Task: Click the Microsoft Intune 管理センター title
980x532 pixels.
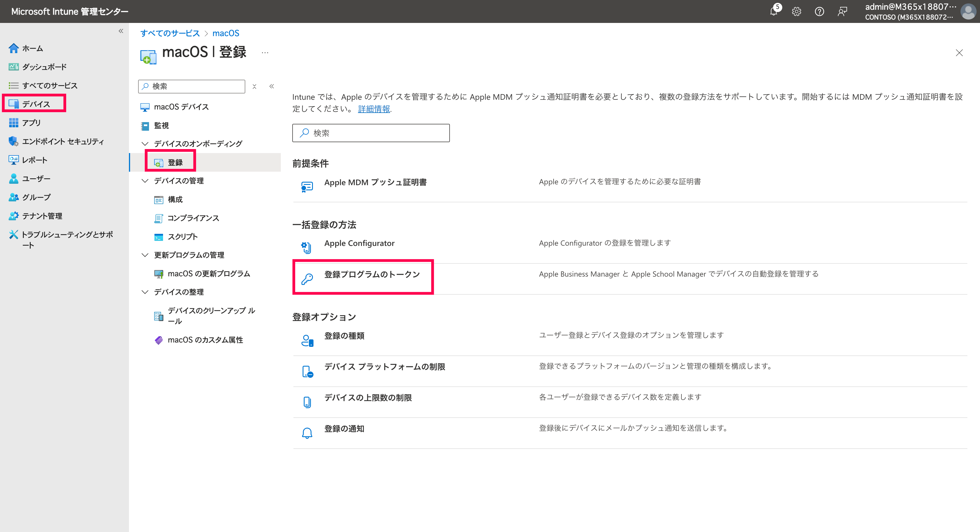Action: click(70, 11)
